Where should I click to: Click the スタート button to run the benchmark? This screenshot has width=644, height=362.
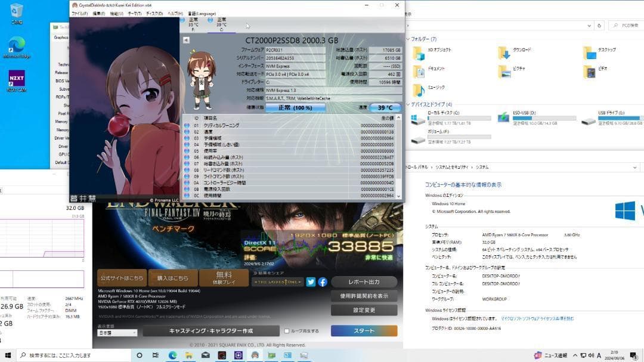(x=364, y=330)
